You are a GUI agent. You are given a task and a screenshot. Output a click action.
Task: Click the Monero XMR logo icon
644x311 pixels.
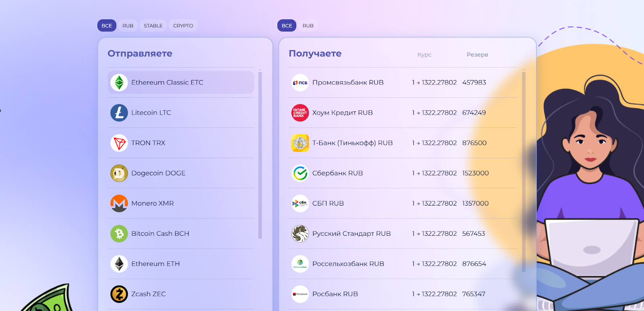[119, 203]
